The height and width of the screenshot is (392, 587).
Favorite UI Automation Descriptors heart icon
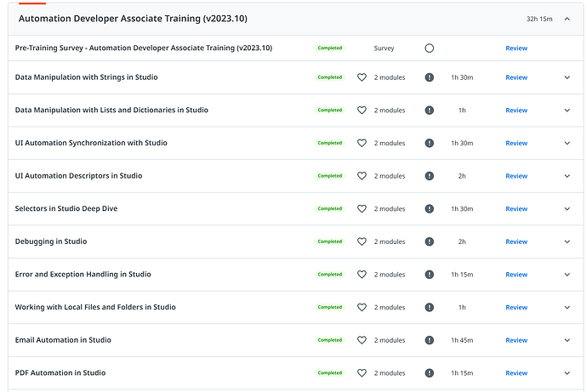[x=362, y=176]
